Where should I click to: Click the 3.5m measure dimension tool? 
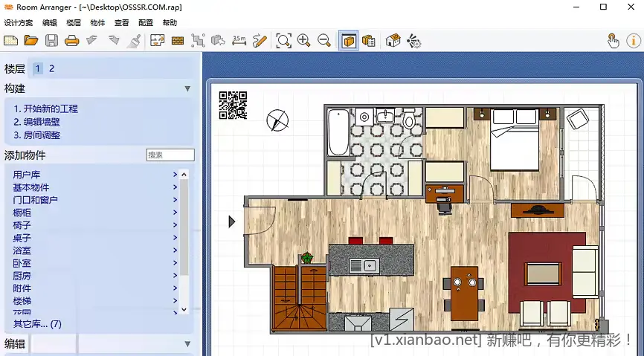pyautogui.click(x=239, y=41)
